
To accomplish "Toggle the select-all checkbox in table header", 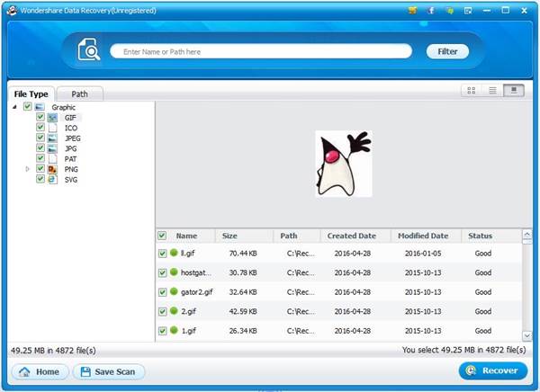I will click(x=162, y=236).
